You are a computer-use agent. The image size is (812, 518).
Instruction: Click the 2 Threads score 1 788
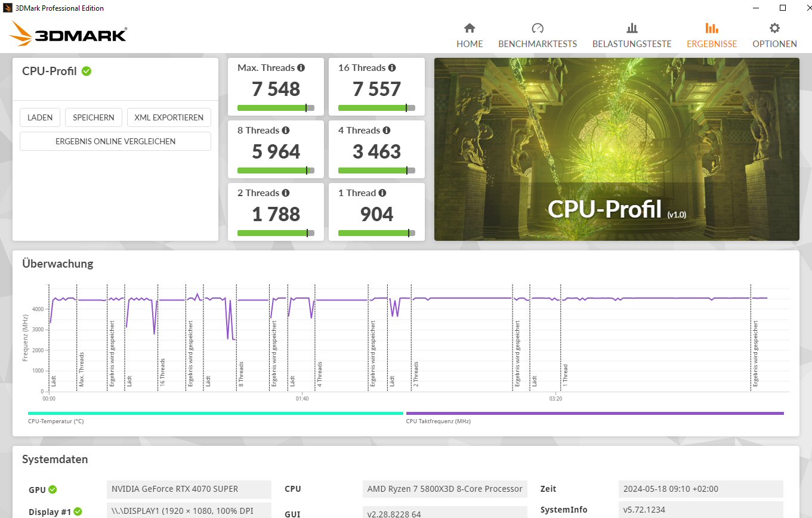pos(276,214)
